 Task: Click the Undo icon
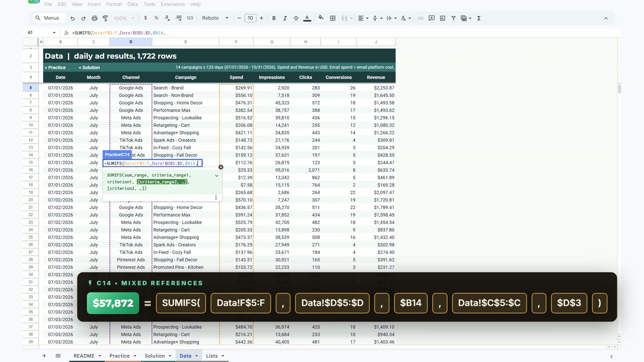click(72, 18)
